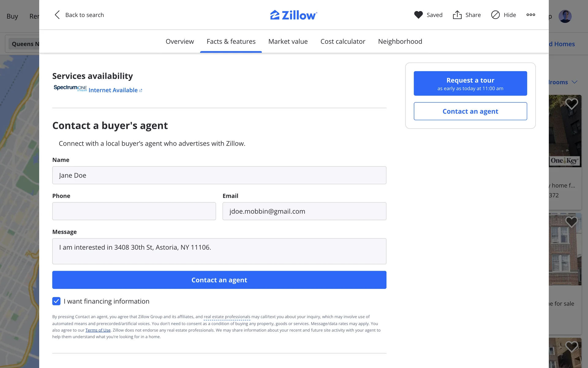The height and width of the screenshot is (368, 588).
Task: Favorite the brick building listing heart
Action: click(571, 222)
